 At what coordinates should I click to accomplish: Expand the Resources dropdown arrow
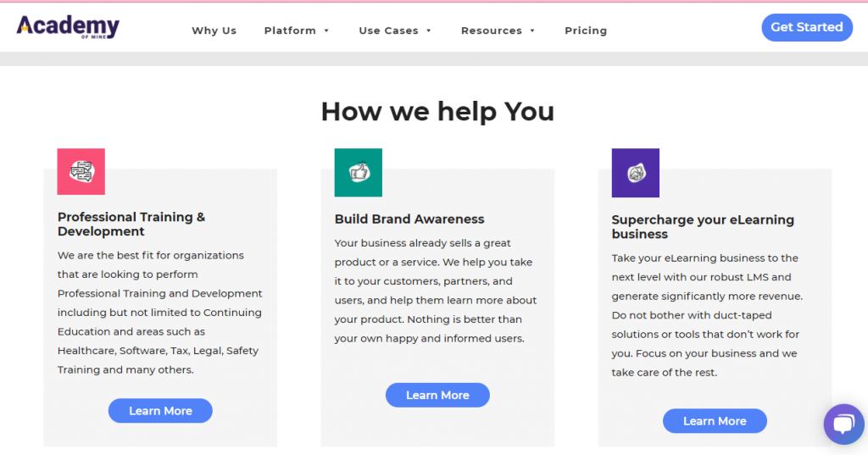tap(532, 31)
